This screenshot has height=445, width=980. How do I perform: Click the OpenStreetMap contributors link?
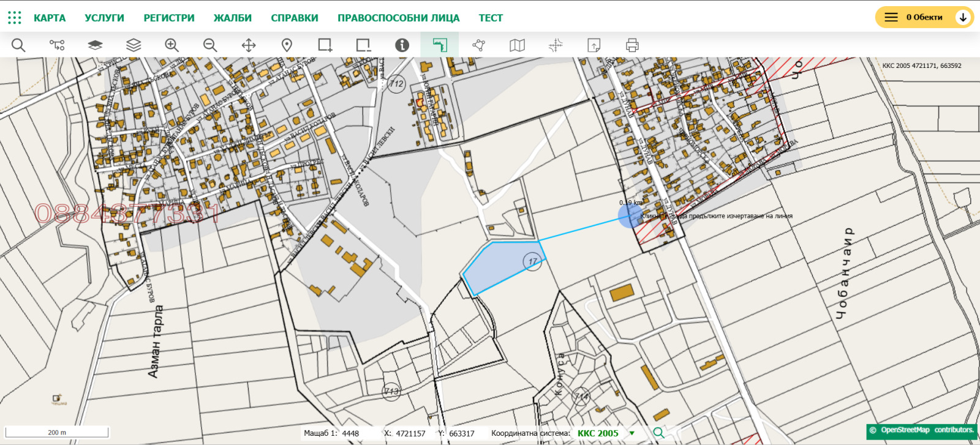(x=927, y=430)
